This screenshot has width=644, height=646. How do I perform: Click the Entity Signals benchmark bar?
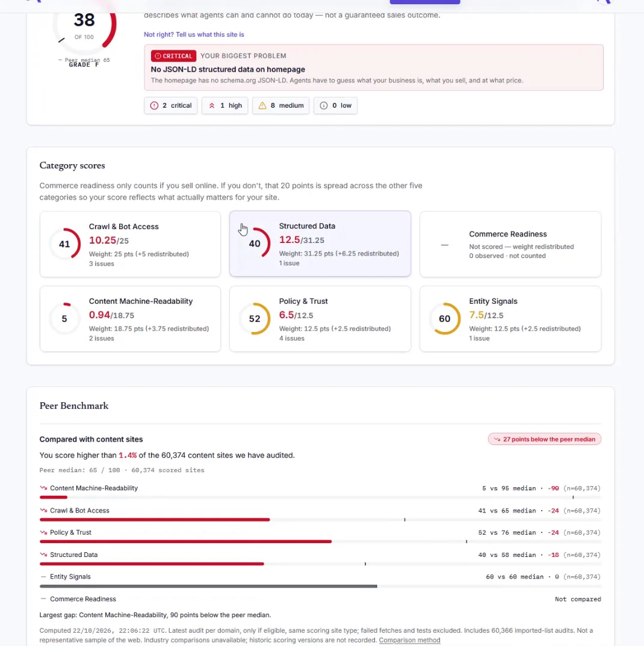320,586
